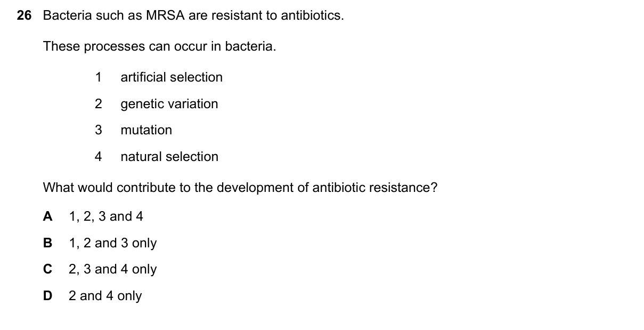Select answer option A letter
Screen dimensions: 644x330
coord(48,216)
